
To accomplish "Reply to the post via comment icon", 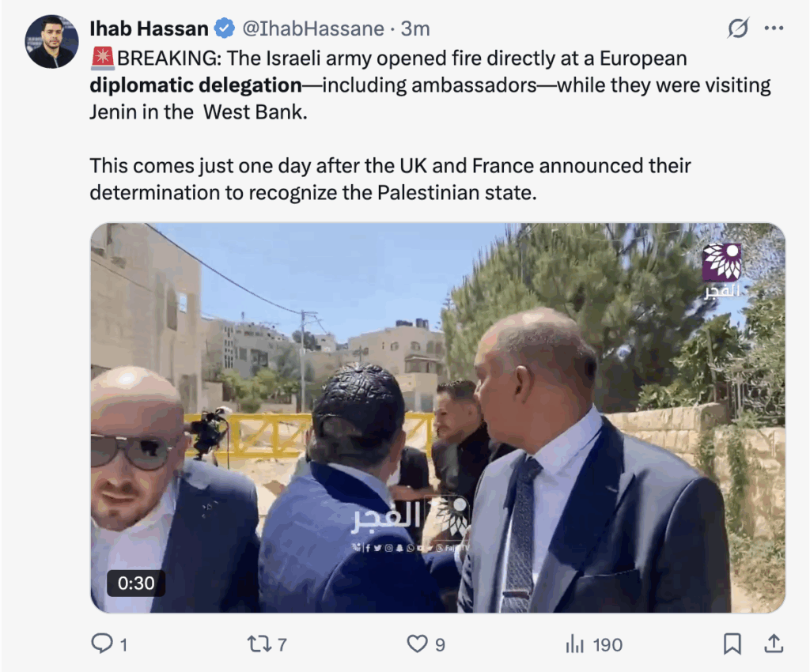I will 102,644.
